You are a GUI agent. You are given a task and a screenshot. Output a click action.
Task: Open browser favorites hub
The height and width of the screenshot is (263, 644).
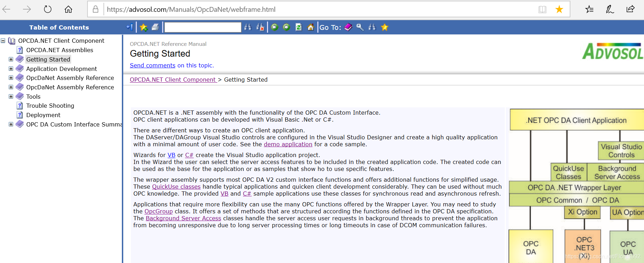pos(589,9)
